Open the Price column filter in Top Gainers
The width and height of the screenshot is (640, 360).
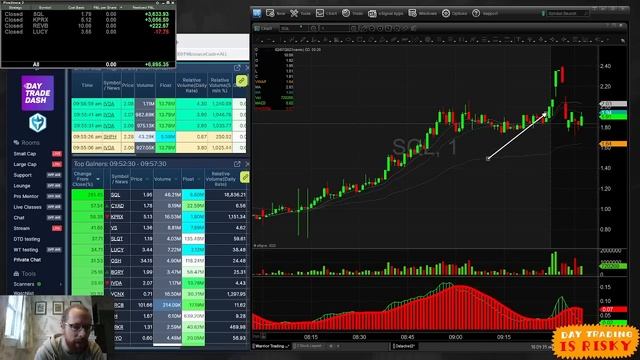pos(147,179)
